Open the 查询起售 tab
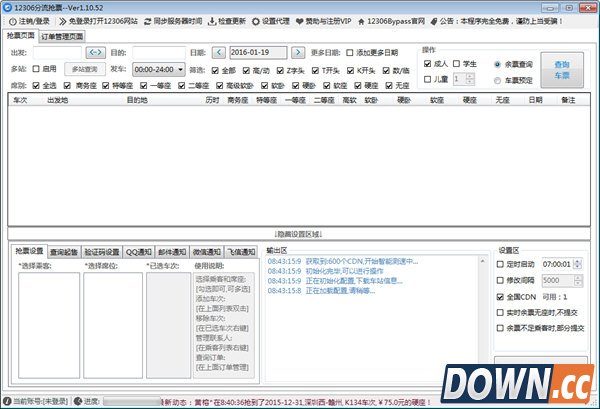The height and width of the screenshot is (409, 600). point(64,252)
